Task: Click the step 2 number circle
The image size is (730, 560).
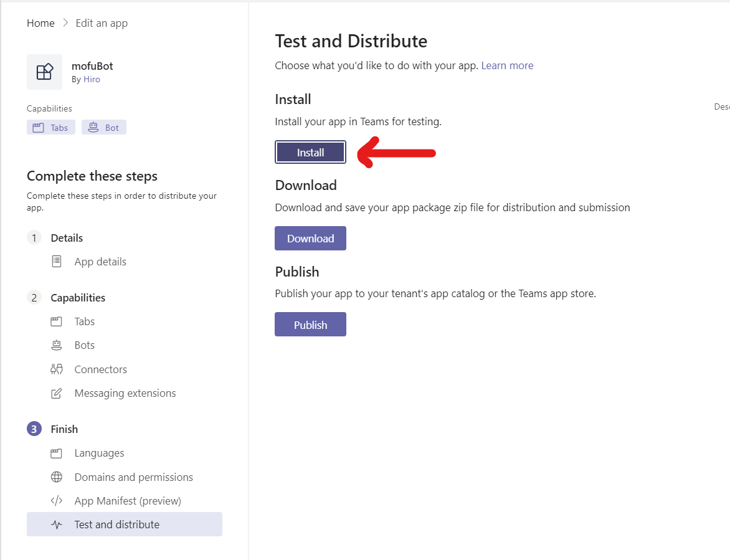Action: 34,298
